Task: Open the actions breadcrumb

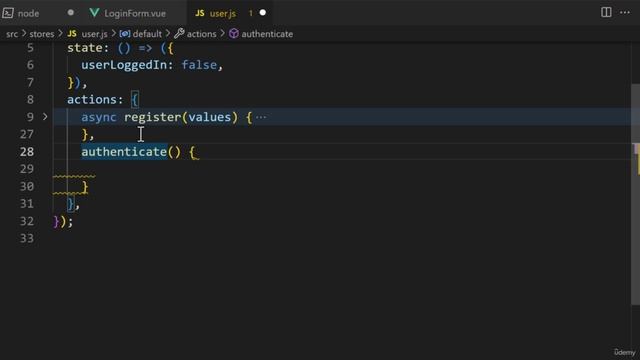Action: pyautogui.click(x=201, y=34)
